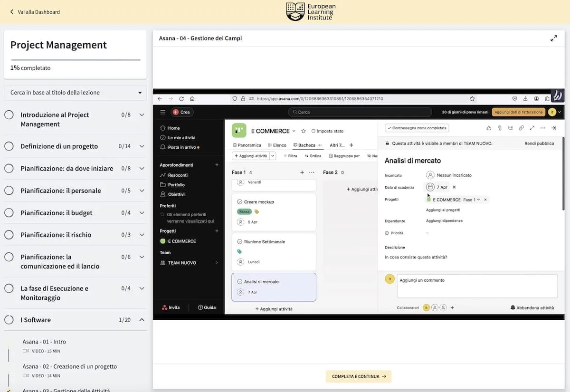Click the star icon beside E COMMERCE
Viewport: 570px width, 392px height.
point(304,131)
